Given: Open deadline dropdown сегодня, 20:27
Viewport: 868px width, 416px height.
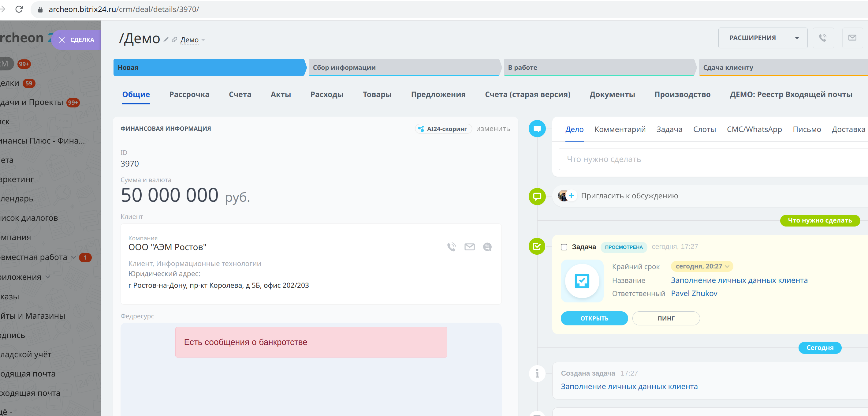Looking at the screenshot, I should coord(702,266).
